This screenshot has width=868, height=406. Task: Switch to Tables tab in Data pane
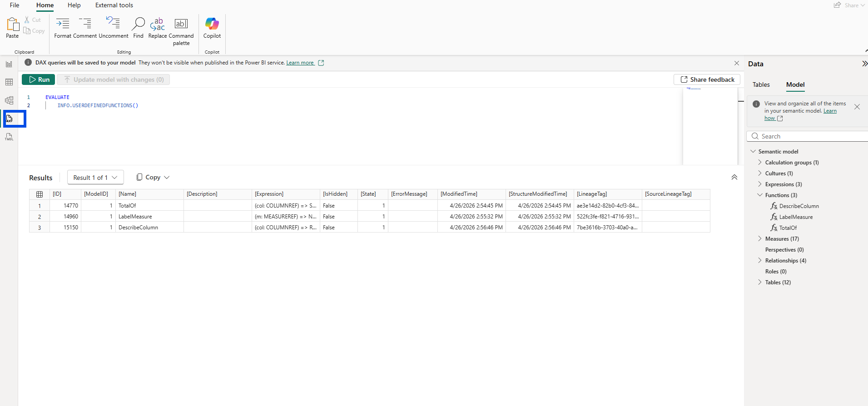pos(761,84)
